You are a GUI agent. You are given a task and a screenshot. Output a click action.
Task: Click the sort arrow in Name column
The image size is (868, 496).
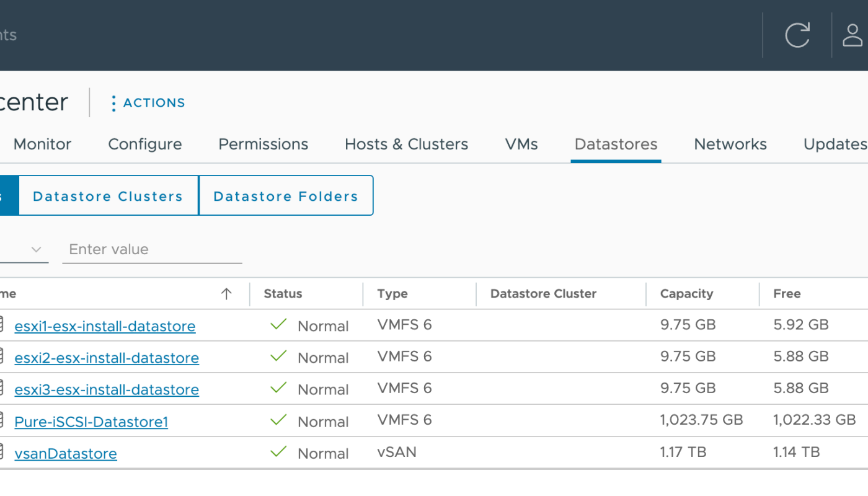(226, 294)
